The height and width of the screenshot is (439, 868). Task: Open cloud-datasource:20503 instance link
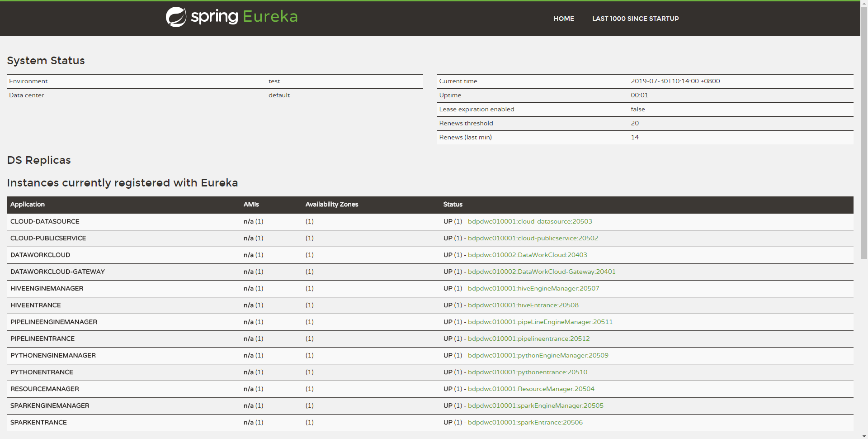coord(529,221)
